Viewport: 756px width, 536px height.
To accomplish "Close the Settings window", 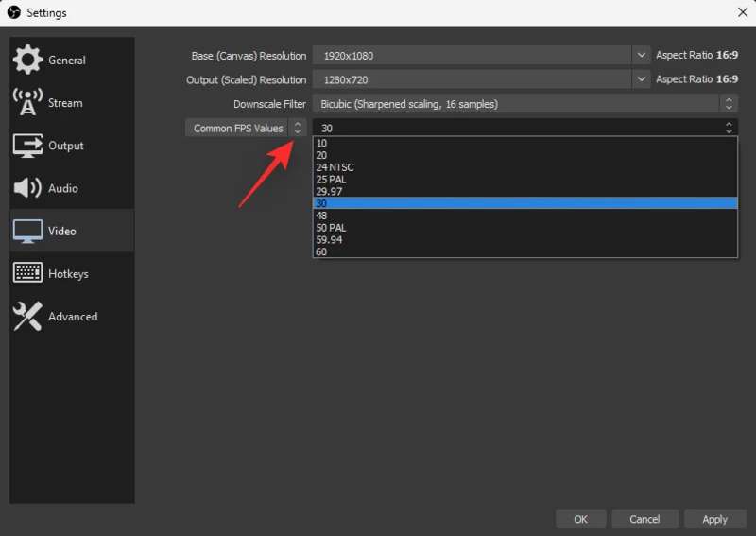I will (742, 12).
